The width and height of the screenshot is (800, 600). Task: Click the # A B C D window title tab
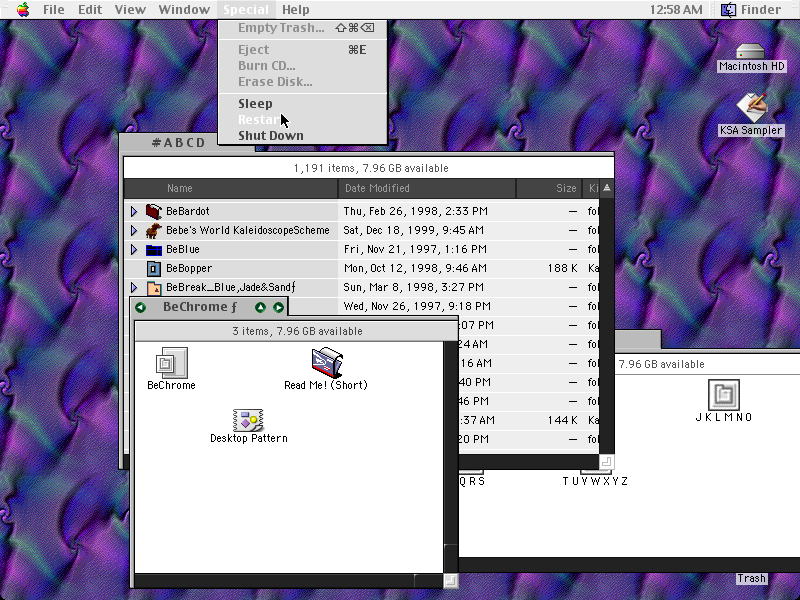[x=179, y=142]
